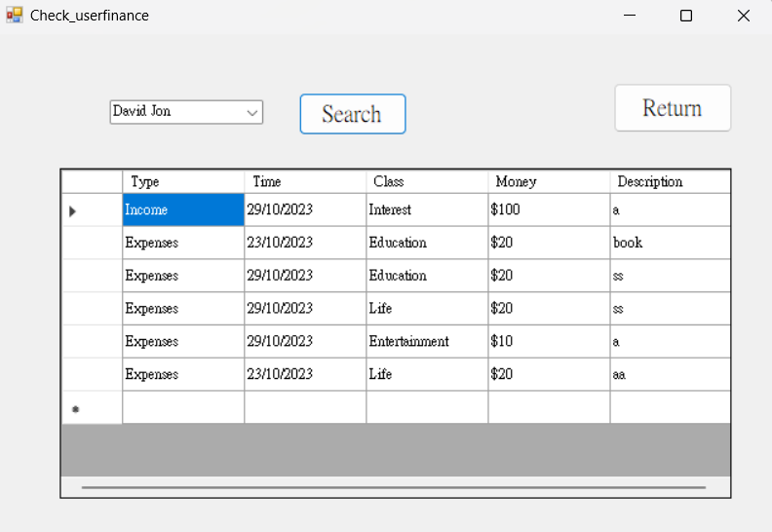This screenshot has width=772, height=532.
Task: Sort by the Type column header
Action: coord(183,181)
